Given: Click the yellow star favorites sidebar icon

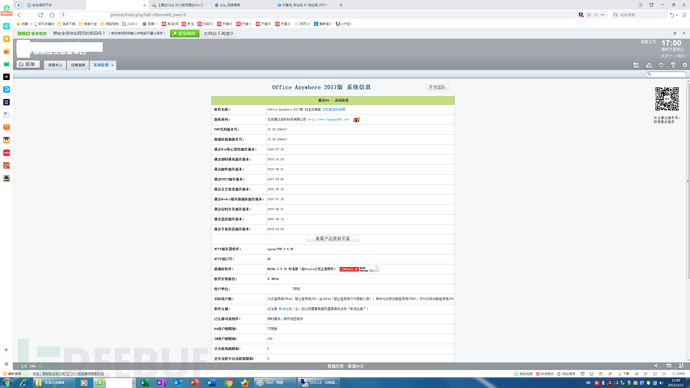Looking at the screenshot, I should 6,39.
